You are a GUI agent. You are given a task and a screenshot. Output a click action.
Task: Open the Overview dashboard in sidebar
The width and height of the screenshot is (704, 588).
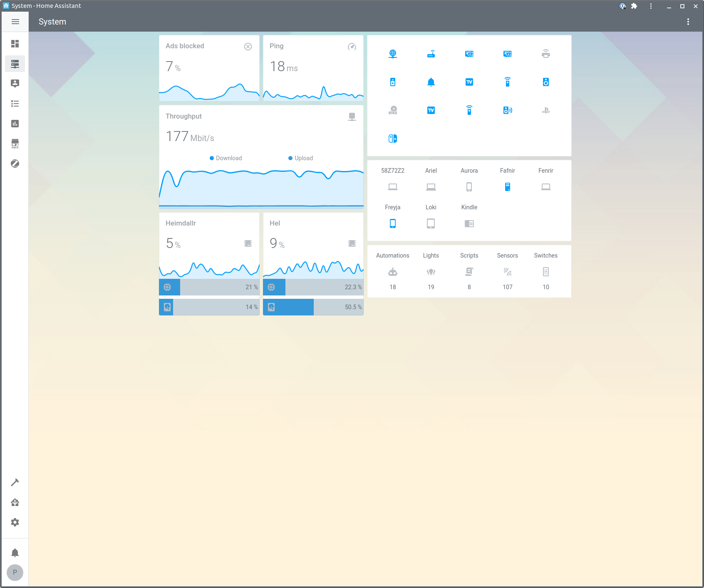point(15,44)
